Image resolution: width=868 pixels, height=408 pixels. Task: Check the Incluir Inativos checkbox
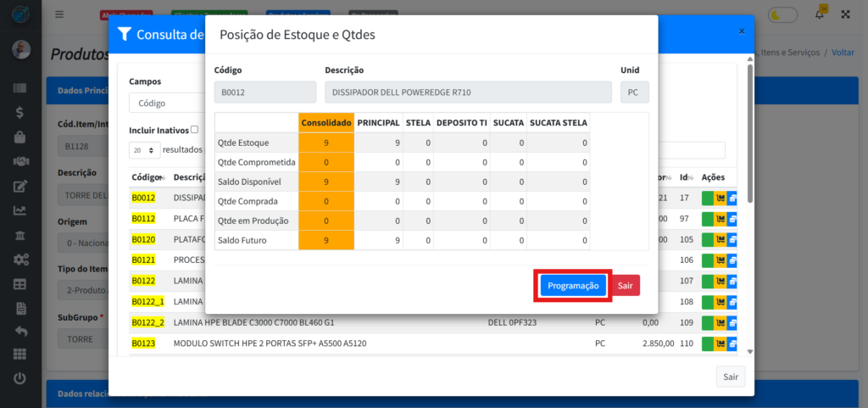pos(195,130)
